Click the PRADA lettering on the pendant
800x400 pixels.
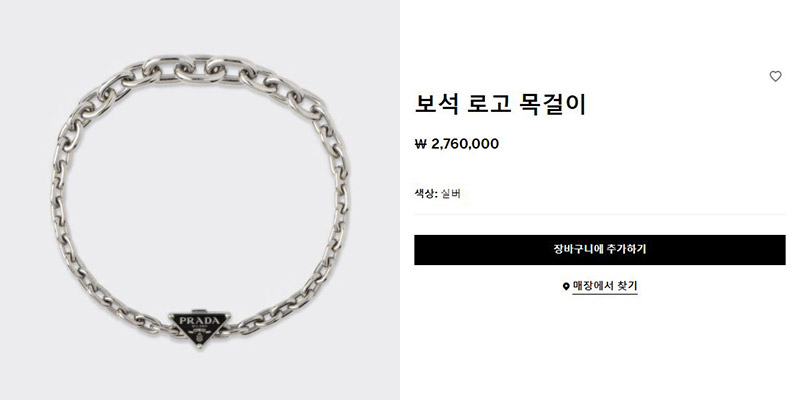199,320
